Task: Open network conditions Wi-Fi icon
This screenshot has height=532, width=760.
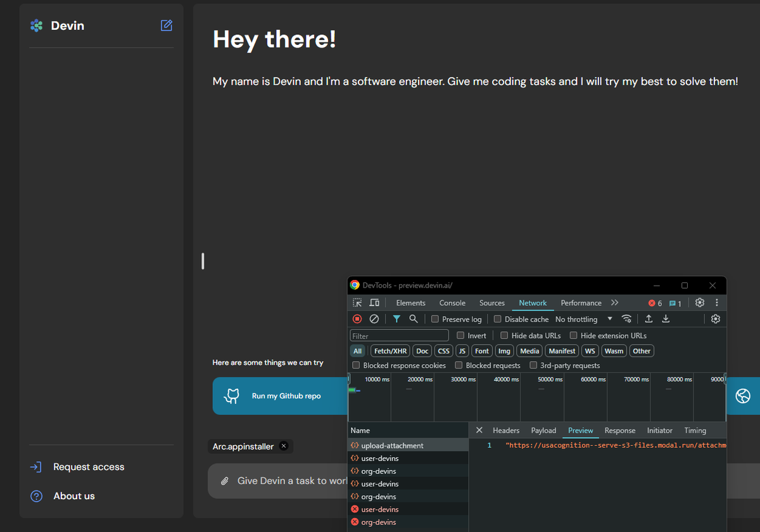Action: pyautogui.click(x=626, y=319)
